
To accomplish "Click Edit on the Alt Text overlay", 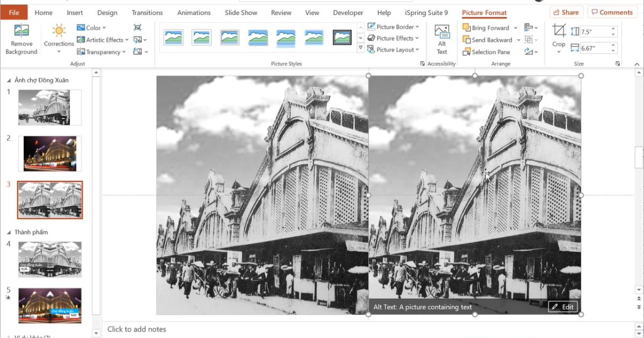I will (x=563, y=307).
